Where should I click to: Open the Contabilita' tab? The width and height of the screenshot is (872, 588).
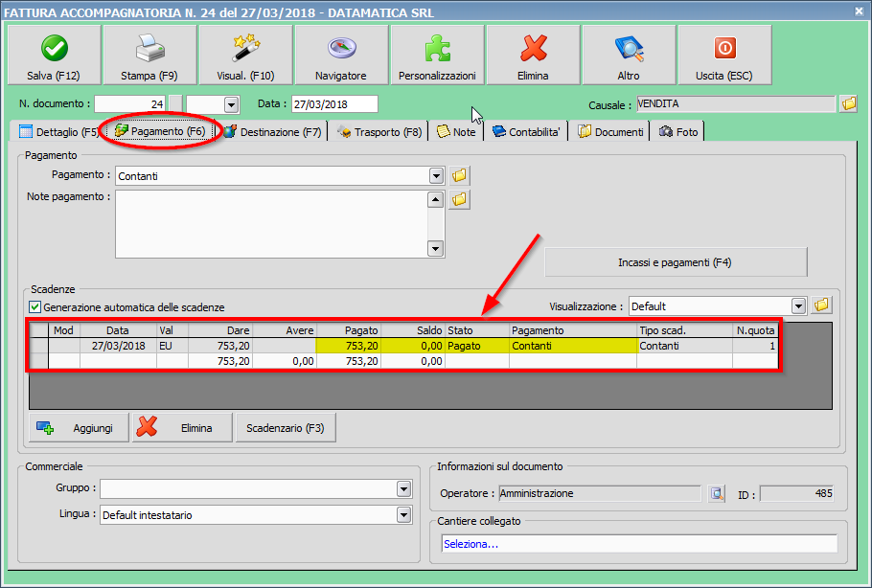526,132
